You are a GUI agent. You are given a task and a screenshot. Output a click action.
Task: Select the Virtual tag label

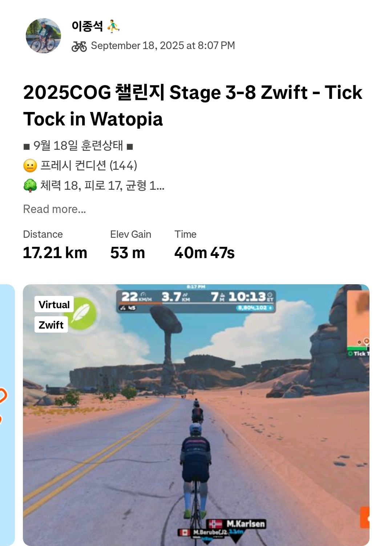coord(54,304)
